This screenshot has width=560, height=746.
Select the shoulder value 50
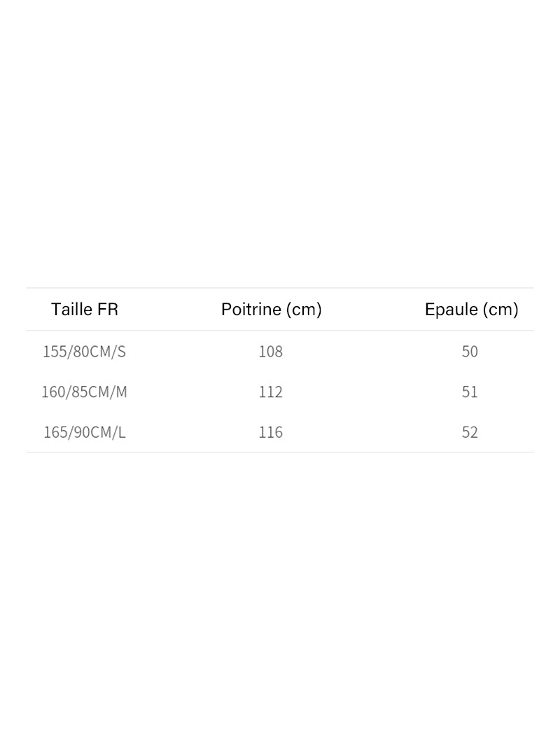coord(470,352)
